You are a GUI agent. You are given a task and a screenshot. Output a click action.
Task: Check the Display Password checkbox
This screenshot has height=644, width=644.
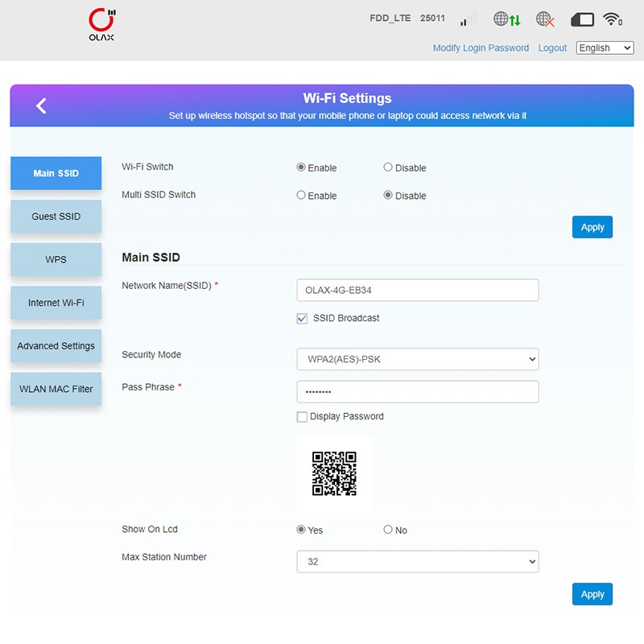click(302, 417)
